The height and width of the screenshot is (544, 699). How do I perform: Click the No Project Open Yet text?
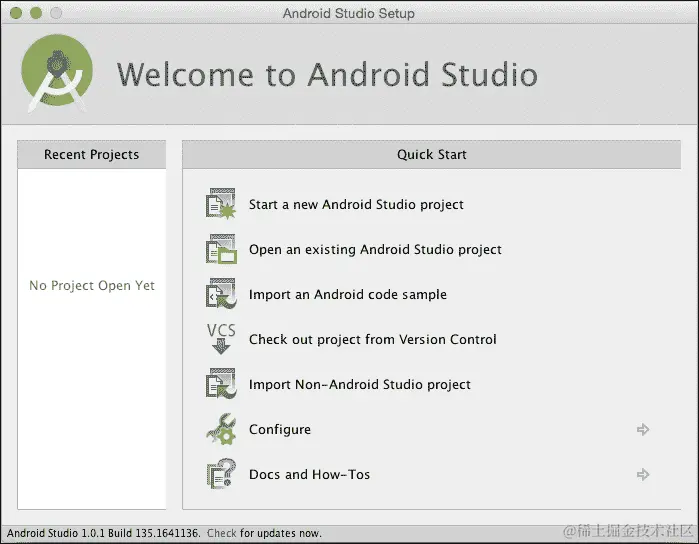pos(92,285)
